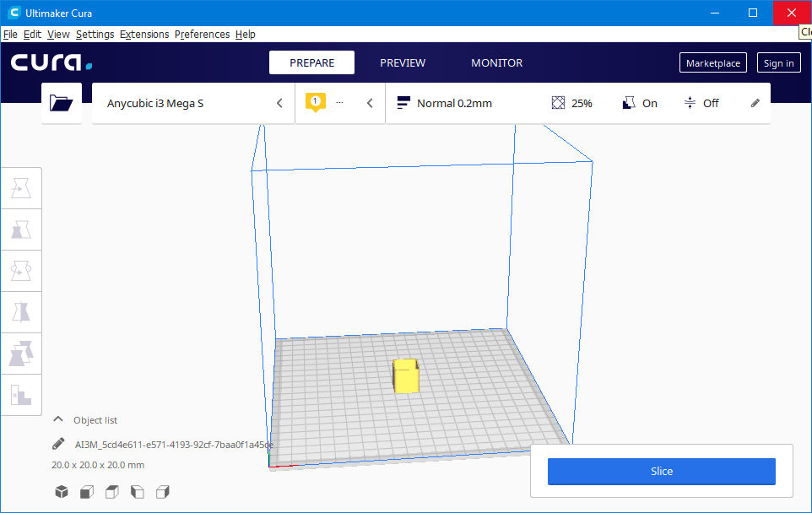Close the Ultimaker Cura window
Image resolution: width=812 pixels, height=513 pixels.
click(x=792, y=13)
